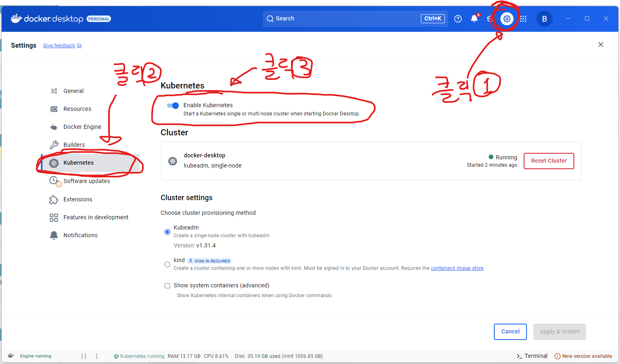This screenshot has width=620, height=364.
Task: Open the Learning center graduation cap icon
Action: coord(490,19)
